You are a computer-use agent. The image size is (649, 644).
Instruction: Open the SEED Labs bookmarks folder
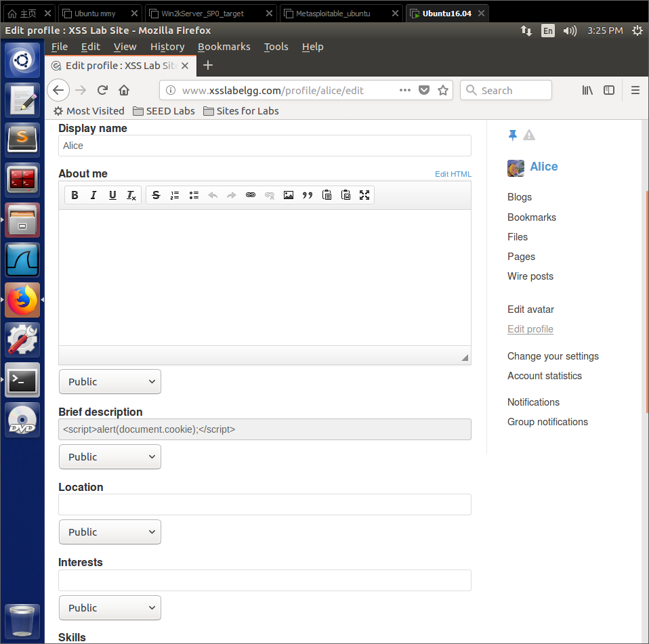tap(164, 111)
